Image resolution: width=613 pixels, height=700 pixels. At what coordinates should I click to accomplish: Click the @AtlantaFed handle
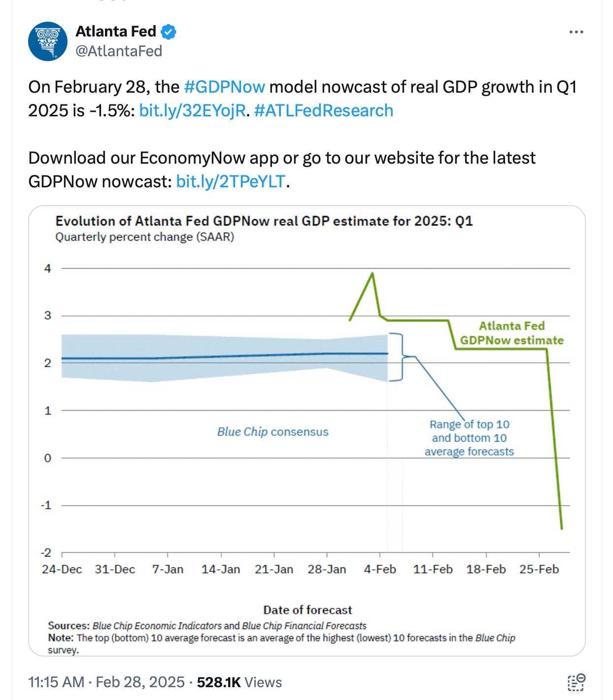(x=119, y=50)
